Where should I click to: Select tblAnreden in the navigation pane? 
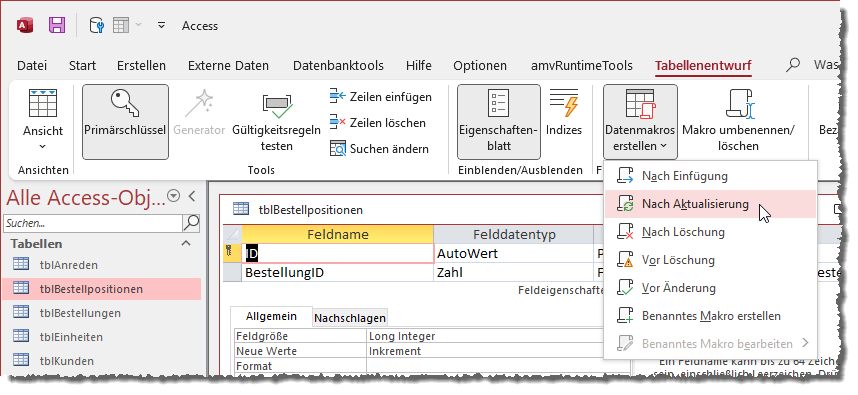(x=102, y=265)
